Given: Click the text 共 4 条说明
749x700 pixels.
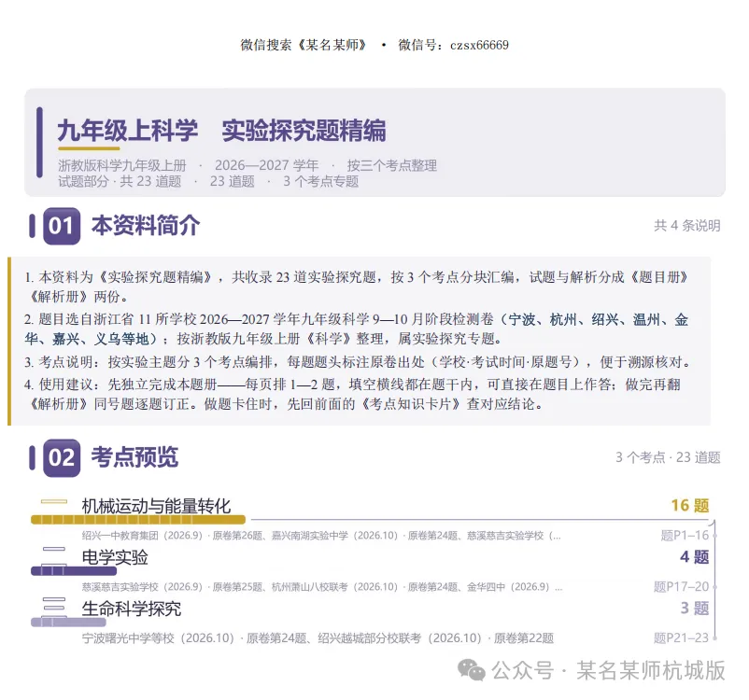Looking at the screenshot, I should pyautogui.click(x=687, y=225).
